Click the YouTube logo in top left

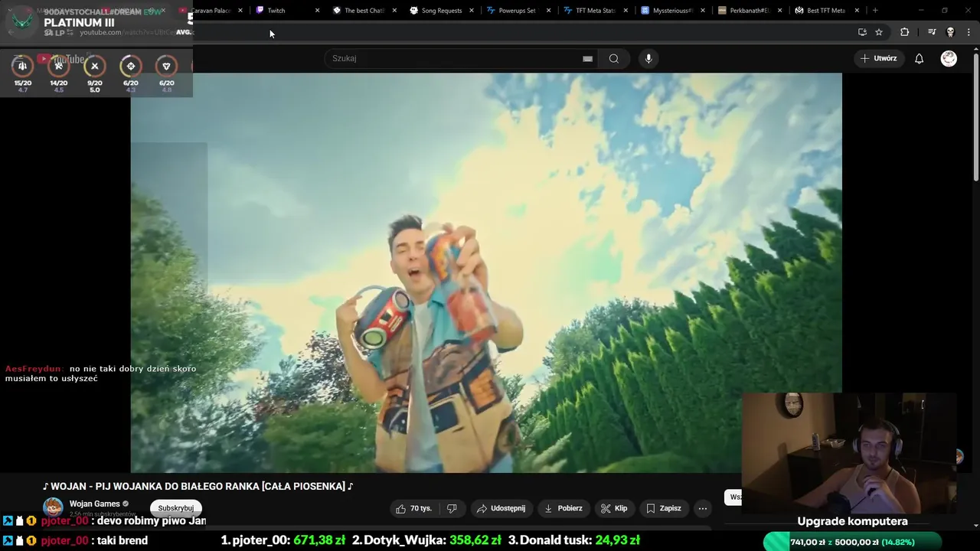(x=63, y=59)
